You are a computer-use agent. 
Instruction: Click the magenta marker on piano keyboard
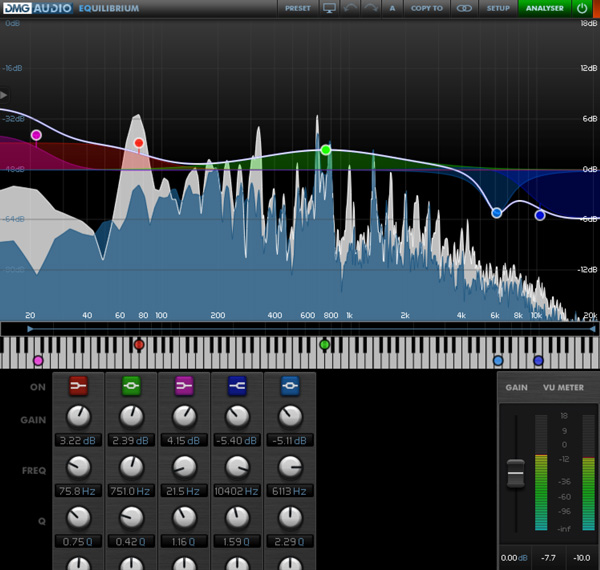pos(38,360)
